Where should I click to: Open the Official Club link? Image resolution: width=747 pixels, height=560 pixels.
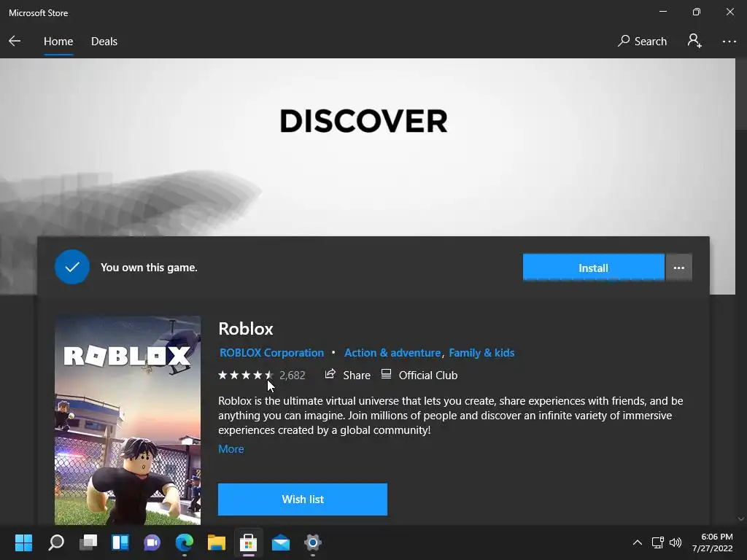pyautogui.click(x=419, y=376)
